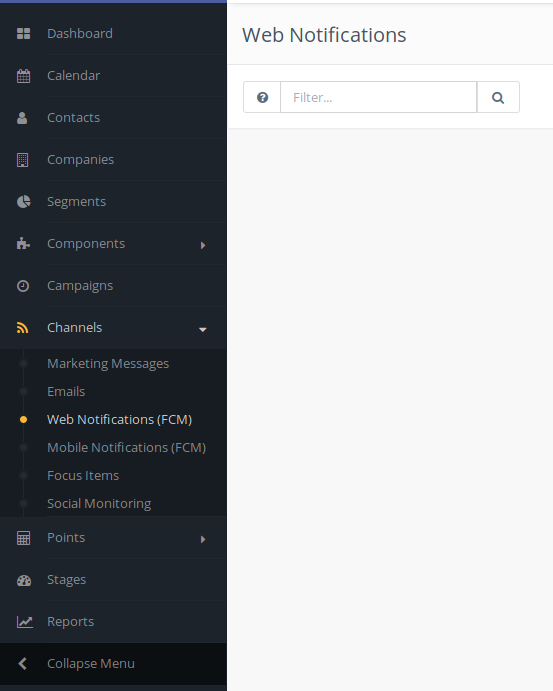Expand the Points submenu arrow
The width and height of the screenshot is (553, 691).
tap(203, 539)
